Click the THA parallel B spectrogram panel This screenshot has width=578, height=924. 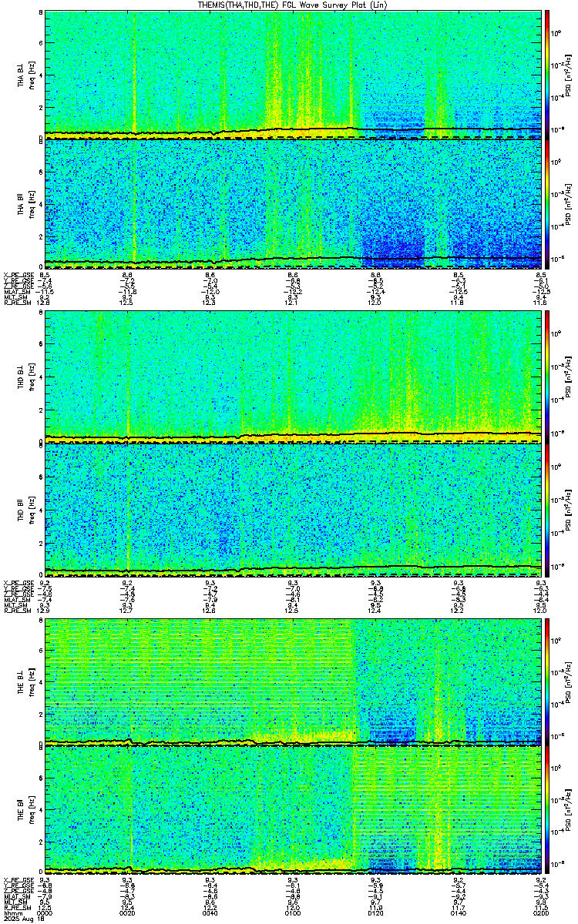[293, 203]
